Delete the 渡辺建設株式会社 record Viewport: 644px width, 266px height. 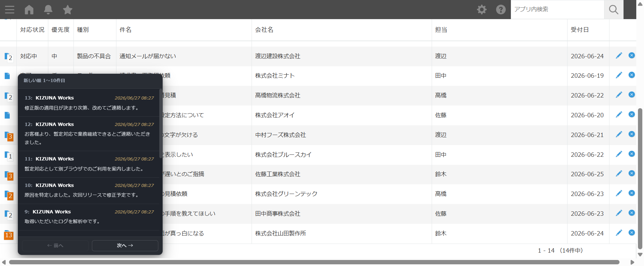click(632, 55)
